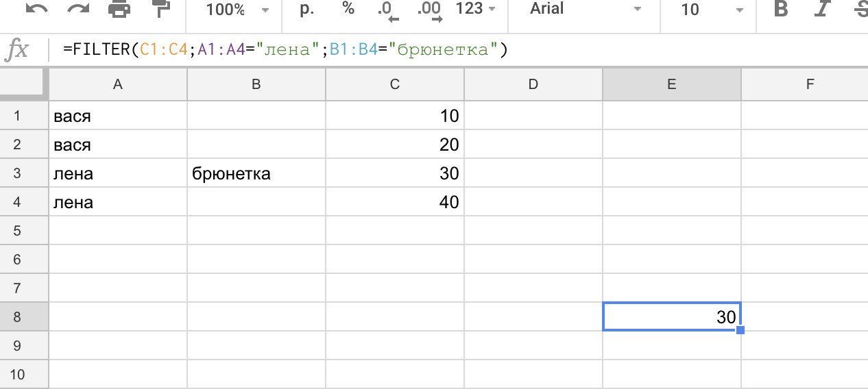Click the select-all corner box
Viewport: 868px width, 389px height.
tap(24, 84)
